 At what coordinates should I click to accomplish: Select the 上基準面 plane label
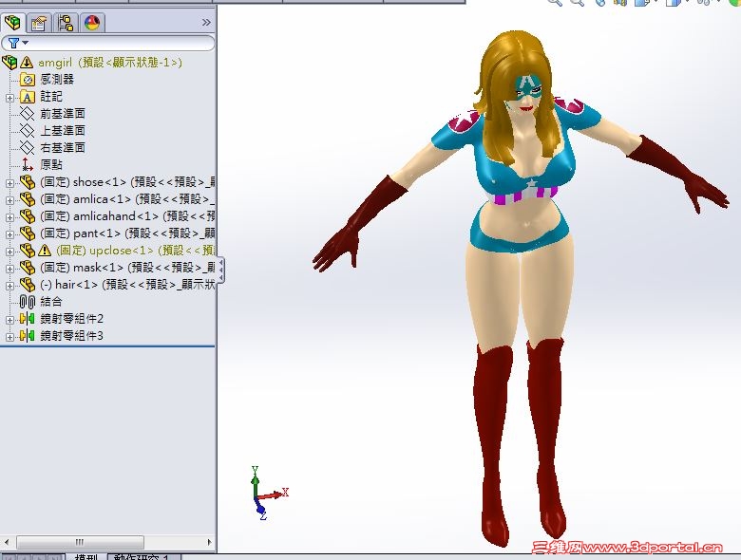pos(63,131)
